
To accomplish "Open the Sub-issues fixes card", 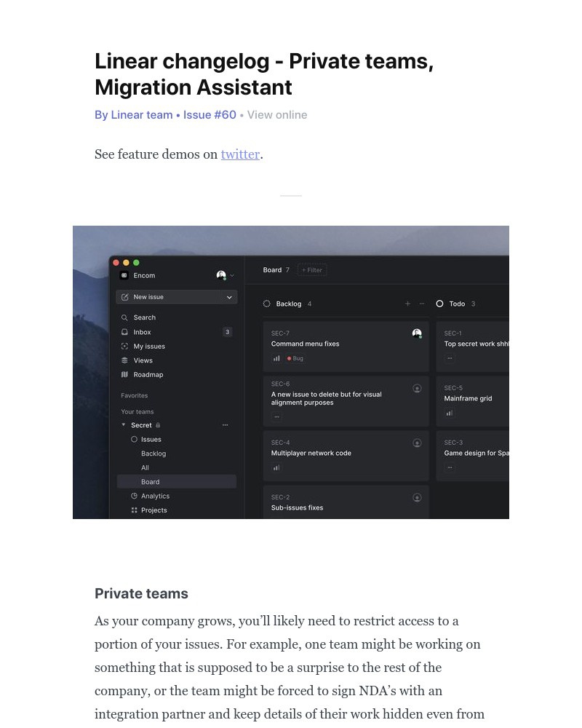I will coord(346,502).
